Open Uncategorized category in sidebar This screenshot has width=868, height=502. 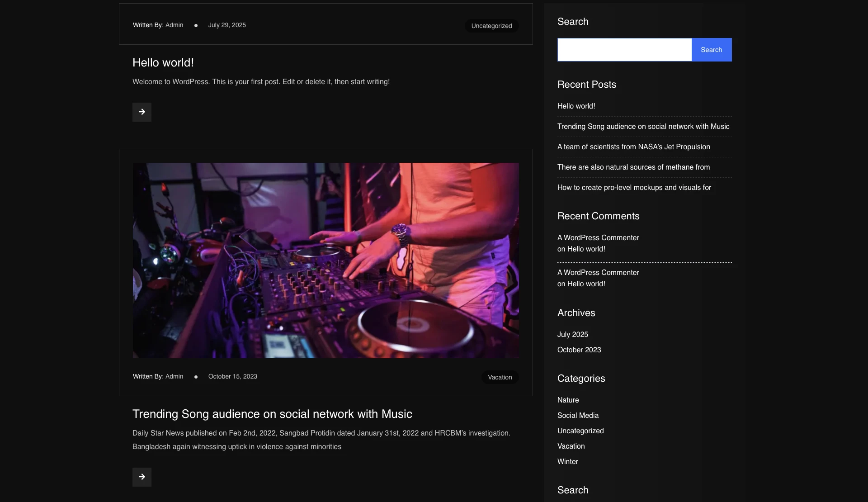point(580,431)
